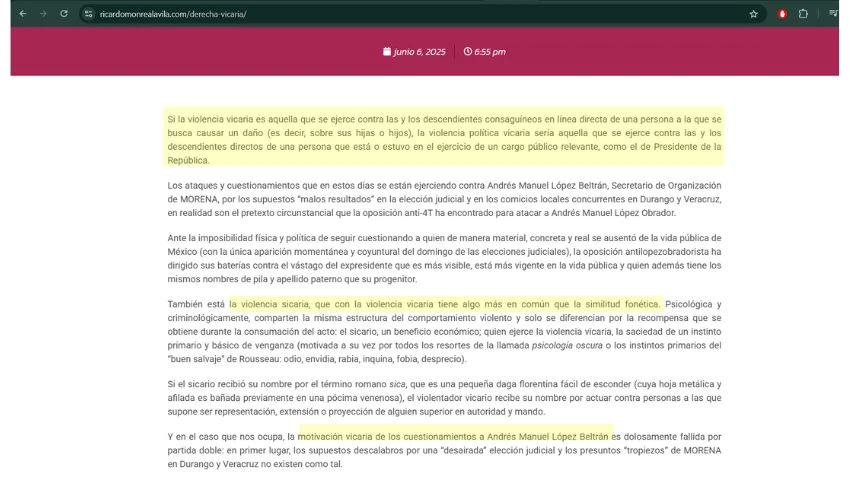The height and width of the screenshot is (480, 850).
Task: Click the clock icon beside 6:55 pm
Action: click(x=467, y=52)
